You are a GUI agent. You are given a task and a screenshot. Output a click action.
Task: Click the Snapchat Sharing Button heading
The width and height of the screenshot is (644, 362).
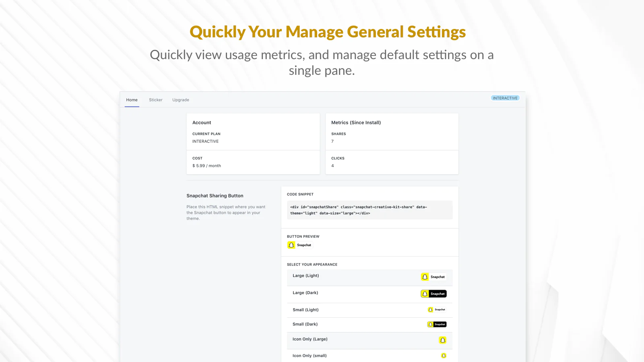[215, 196]
